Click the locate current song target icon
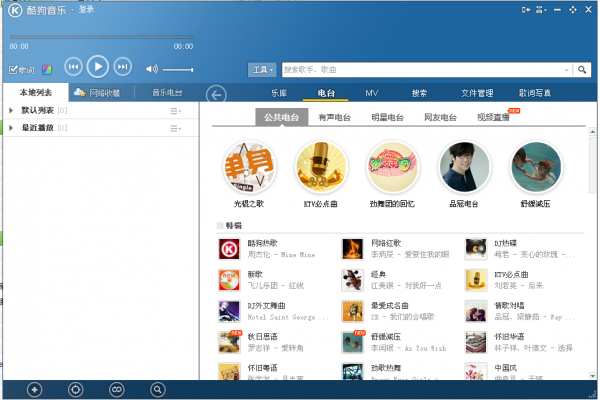The height and width of the screenshot is (400, 600). point(75,390)
